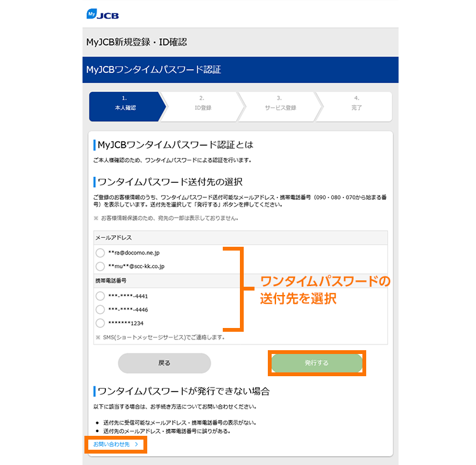
Task: Select the **ra@docomo.ne.jp email option
Action: pyautogui.click(x=100, y=252)
